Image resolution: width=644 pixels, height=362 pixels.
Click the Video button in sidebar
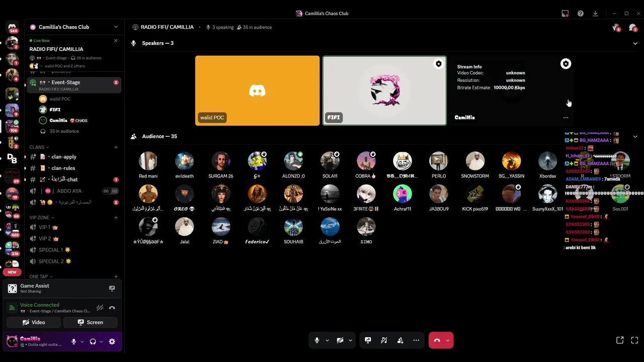[x=34, y=322]
